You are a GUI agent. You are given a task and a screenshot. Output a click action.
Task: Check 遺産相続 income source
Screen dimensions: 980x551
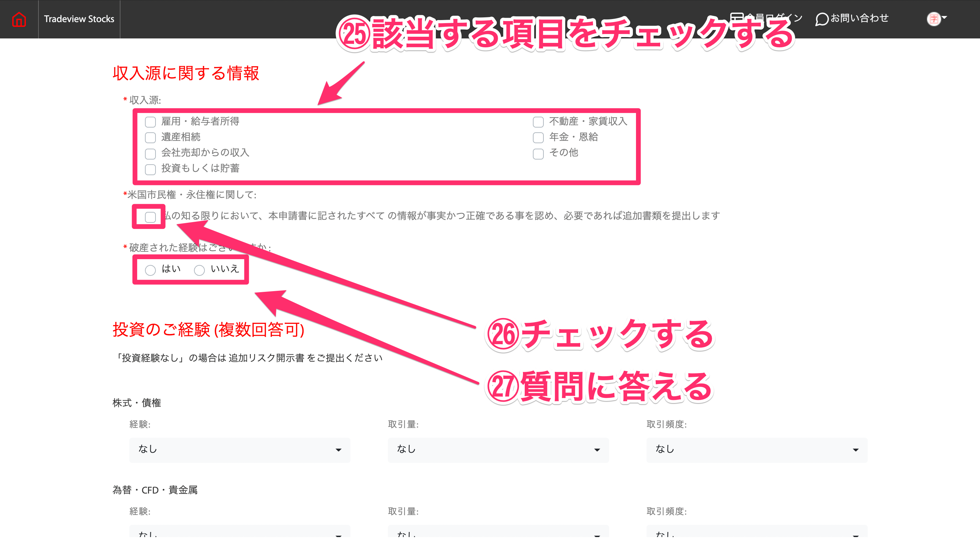tap(150, 138)
